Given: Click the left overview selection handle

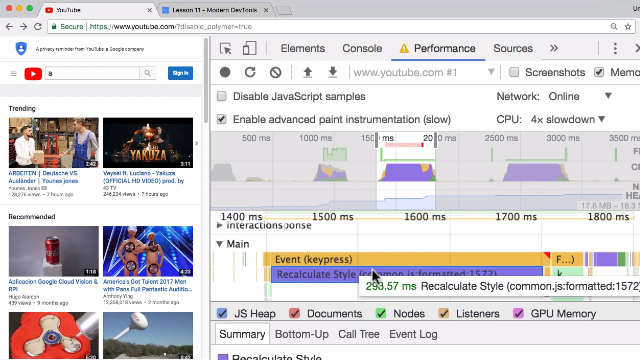Looking at the screenshot, I should pyautogui.click(x=376, y=140).
